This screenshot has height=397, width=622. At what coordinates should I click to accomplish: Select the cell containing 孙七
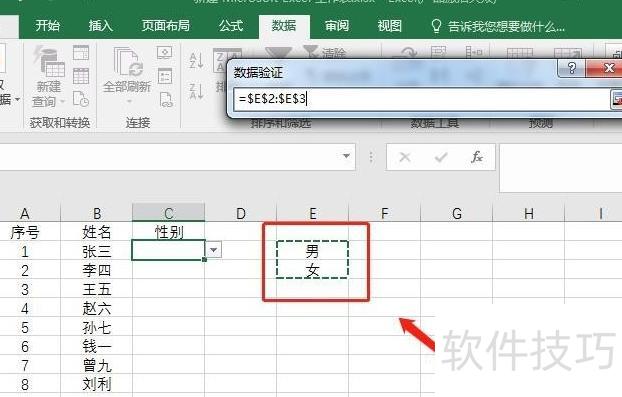(96, 327)
